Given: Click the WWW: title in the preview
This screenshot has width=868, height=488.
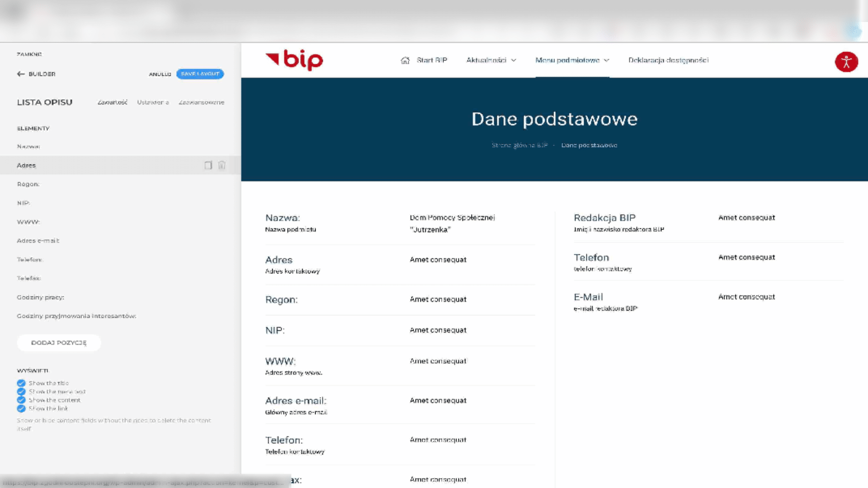Looking at the screenshot, I should click(280, 361).
